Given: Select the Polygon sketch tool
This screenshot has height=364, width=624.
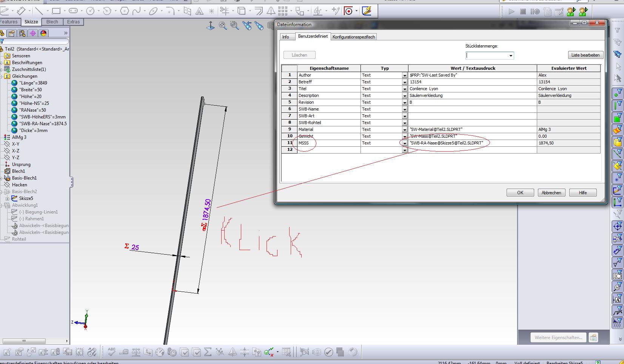Looking at the screenshot, I should click(125, 11).
